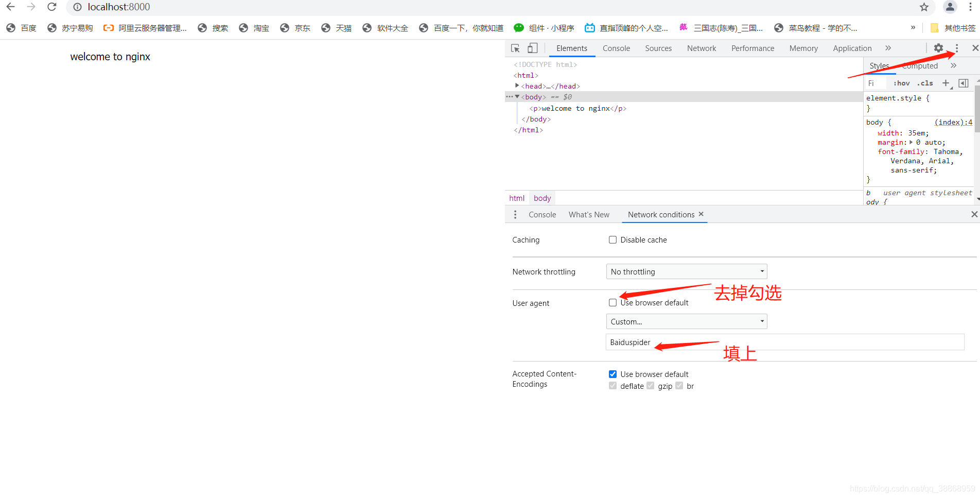This screenshot has width=980, height=498.
Task: Check User agent Use browser default
Action: pos(612,303)
